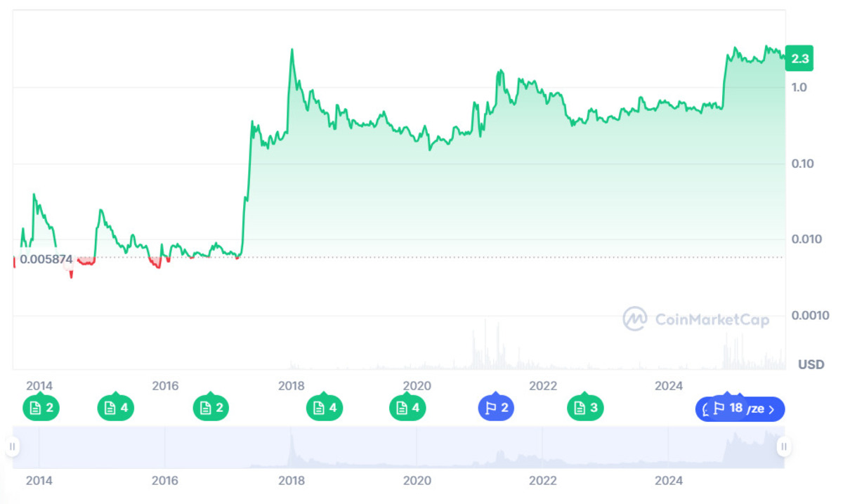Expand the chevron beside the 18 flag badge
The height and width of the screenshot is (504, 843).
tap(772, 409)
